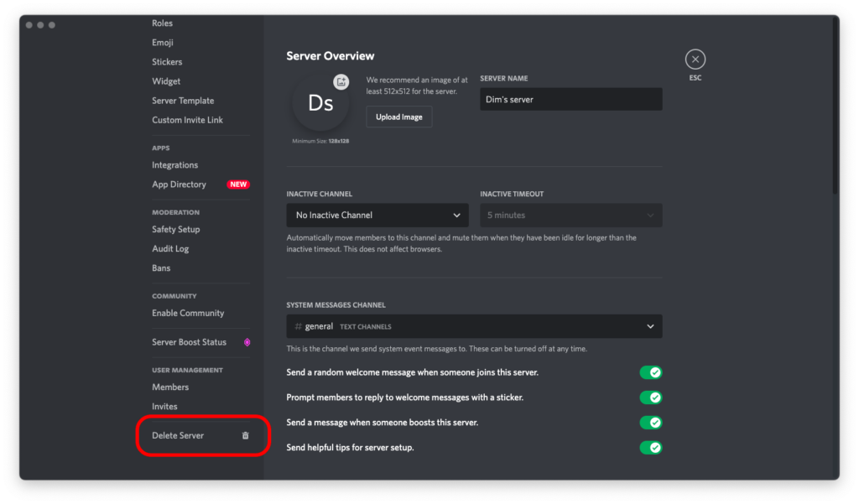Select Server Template in sidebar
The width and height of the screenshot is (859, 504).
pos(183,101)
